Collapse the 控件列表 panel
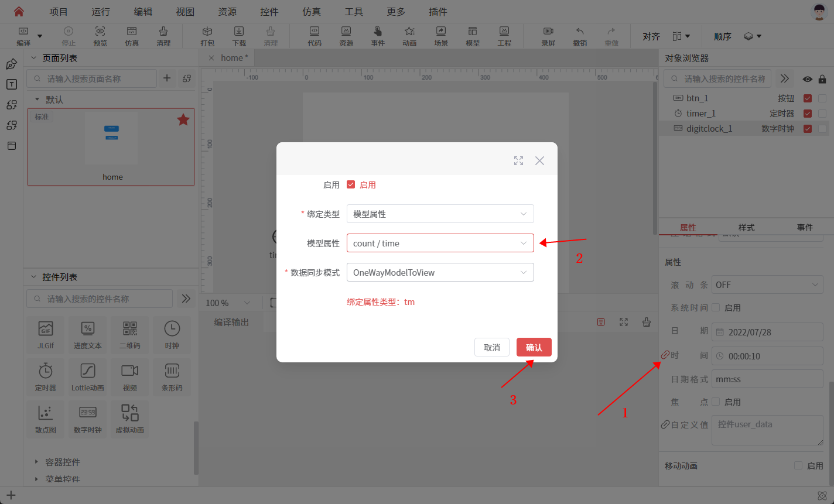The height and width of the screenshot is (504, 834). coord(33,277)
